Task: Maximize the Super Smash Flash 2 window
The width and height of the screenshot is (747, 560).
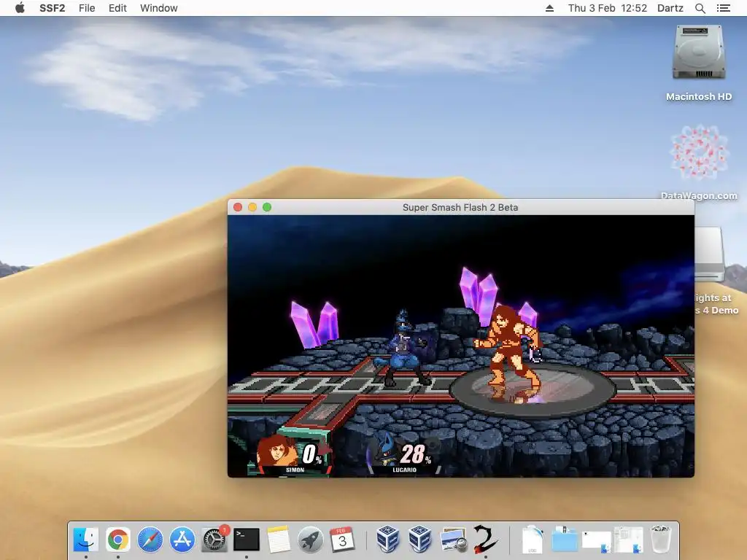Action: [267, 207]
